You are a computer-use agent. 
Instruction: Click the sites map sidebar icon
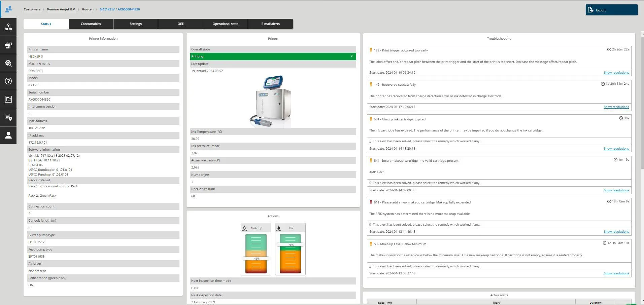point(8,27)
